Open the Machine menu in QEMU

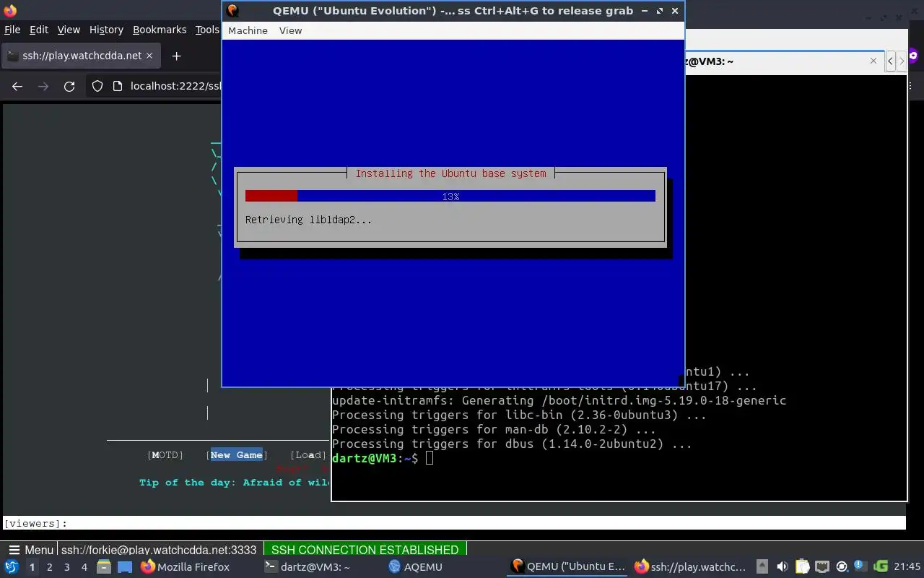click(x=248, y=30)
